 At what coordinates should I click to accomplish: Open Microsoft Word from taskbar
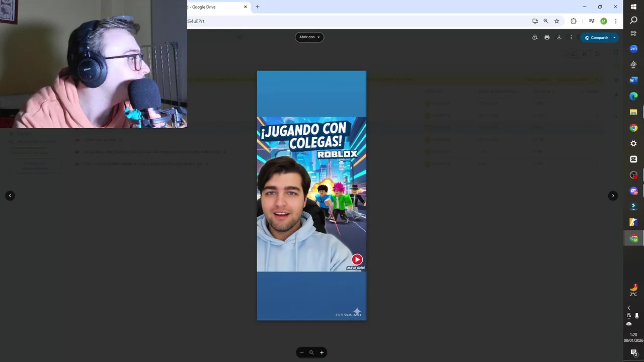click(633, 80)
